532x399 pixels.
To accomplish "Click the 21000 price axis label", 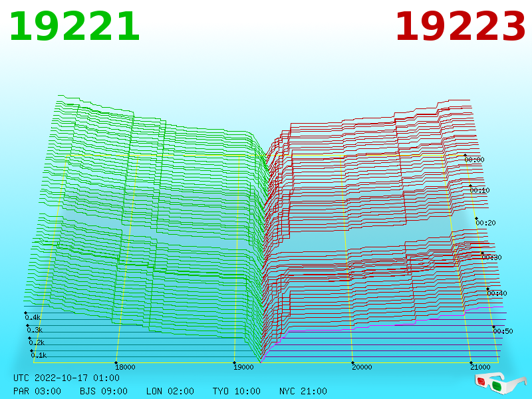I will (x=480, y=367).
